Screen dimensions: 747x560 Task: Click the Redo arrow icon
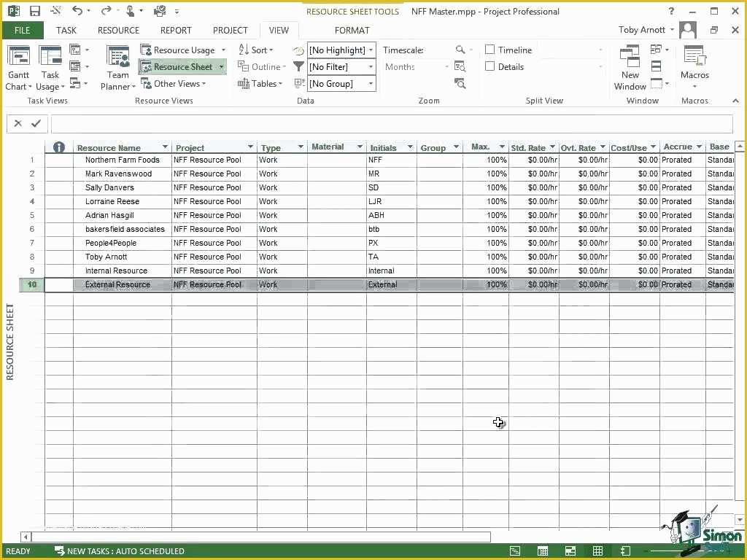pyautogui.click(x=106, y=10)
